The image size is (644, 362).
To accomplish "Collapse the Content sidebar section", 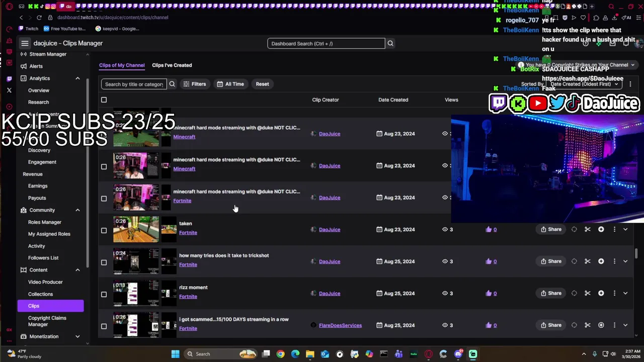I will 77,270.
